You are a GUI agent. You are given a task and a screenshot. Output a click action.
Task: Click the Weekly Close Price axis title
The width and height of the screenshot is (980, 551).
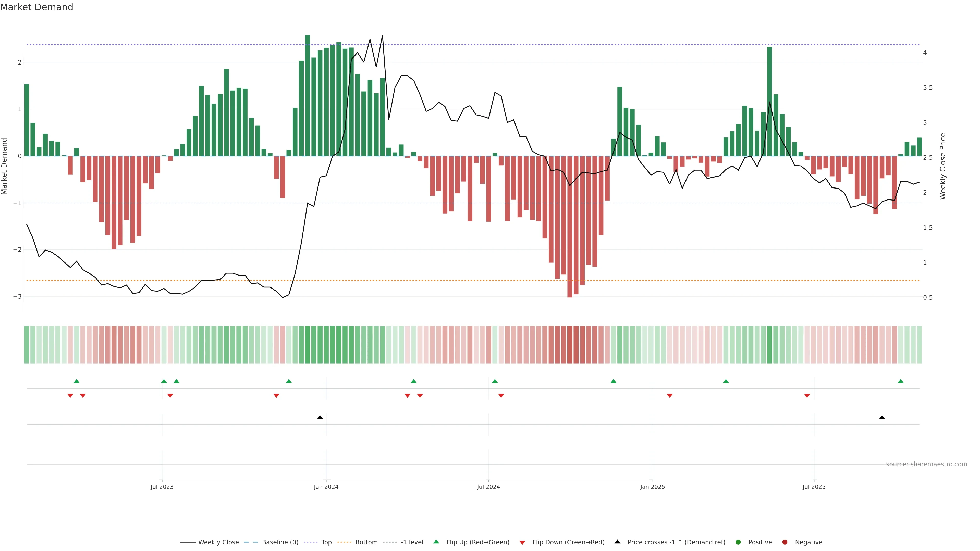(943, 166)
